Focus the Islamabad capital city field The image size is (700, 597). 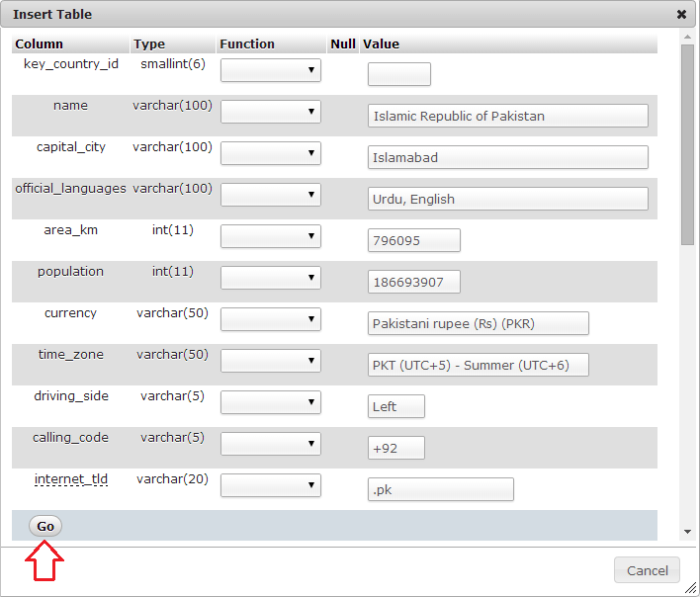pyautogui.click(x=507, y=157)
